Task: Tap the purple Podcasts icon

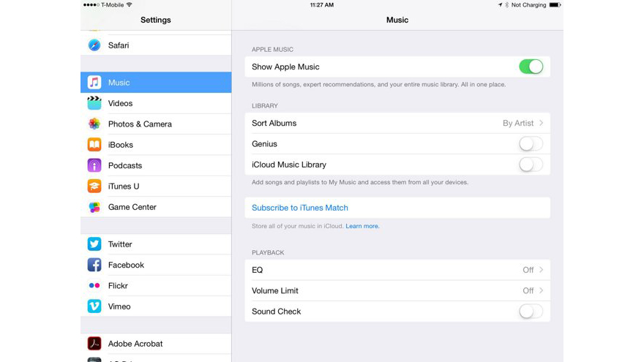Action: tap(94, 165)
